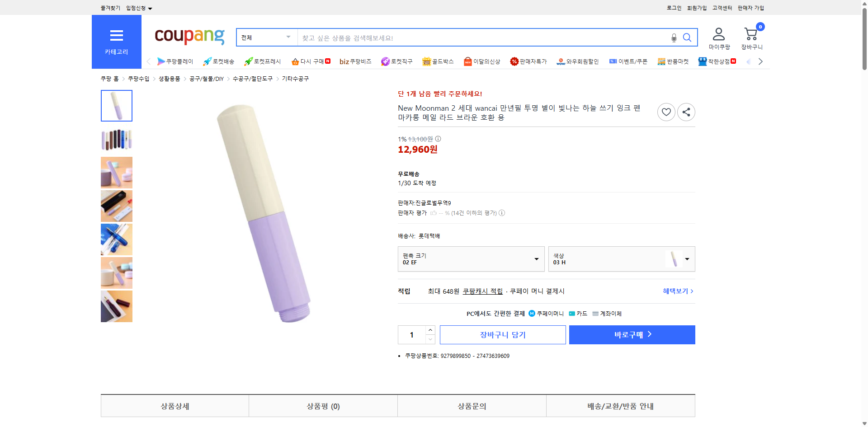Open the 카테고리 hamburger menu
The image size is (868, 427).
(116, 36)
